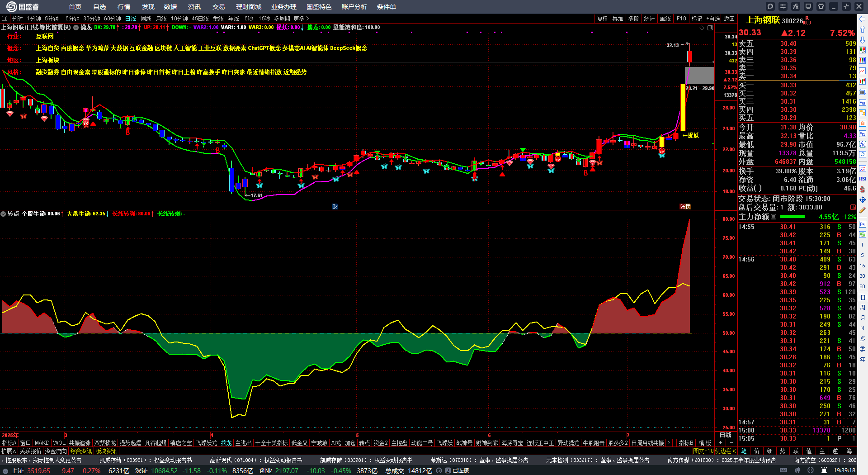Open the 指标B tab
868x475 pixels.
click(x=686, y=443)
